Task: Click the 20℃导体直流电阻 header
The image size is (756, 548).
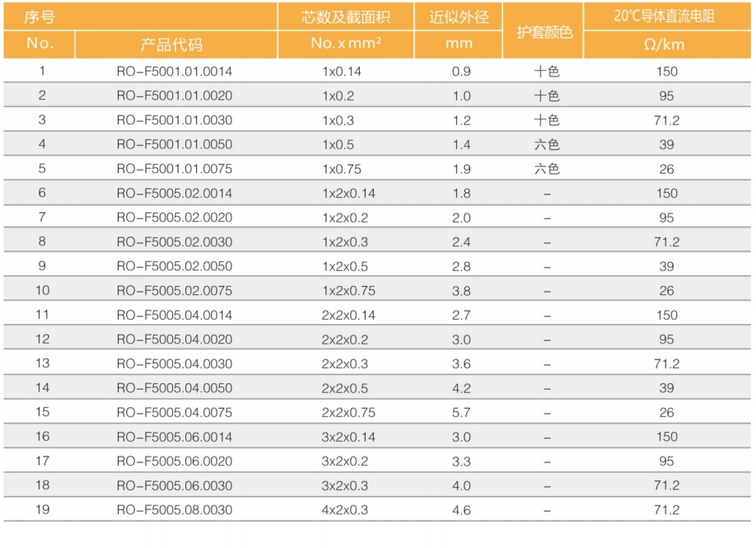Action: click(666, 16)
